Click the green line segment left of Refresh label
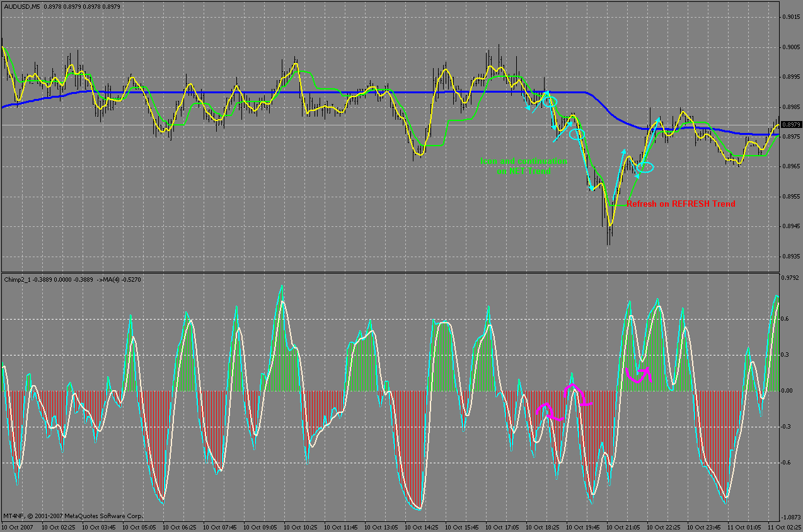The image size is (803, 532). click(618, 205)
